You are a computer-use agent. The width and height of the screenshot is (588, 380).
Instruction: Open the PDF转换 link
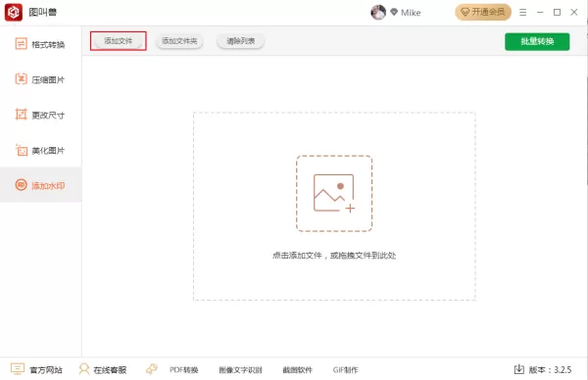coord(184,370)
